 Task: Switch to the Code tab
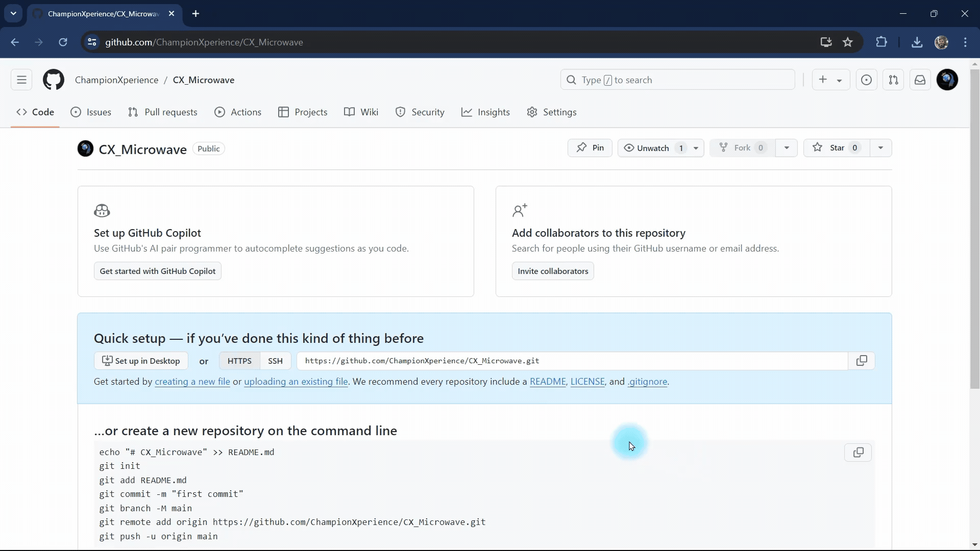[35, 112]
